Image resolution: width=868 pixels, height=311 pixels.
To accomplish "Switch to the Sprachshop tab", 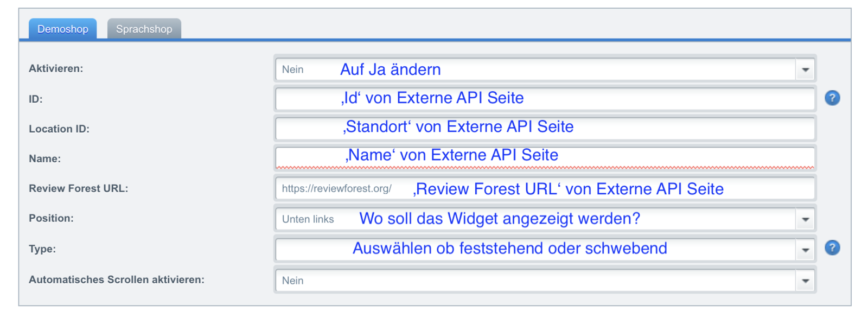I will pyautogui.click(x=144, y=29).
